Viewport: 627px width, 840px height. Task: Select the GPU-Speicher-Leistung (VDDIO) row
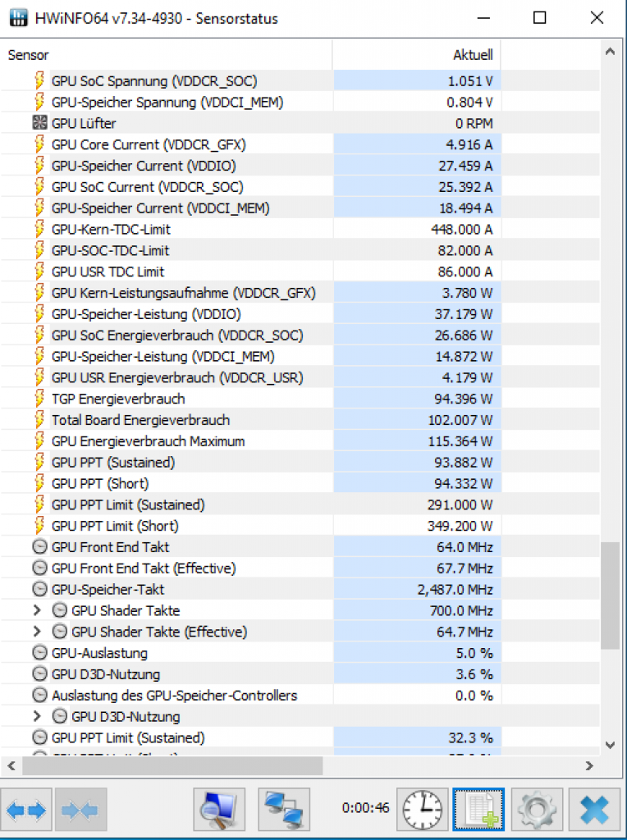300,314
